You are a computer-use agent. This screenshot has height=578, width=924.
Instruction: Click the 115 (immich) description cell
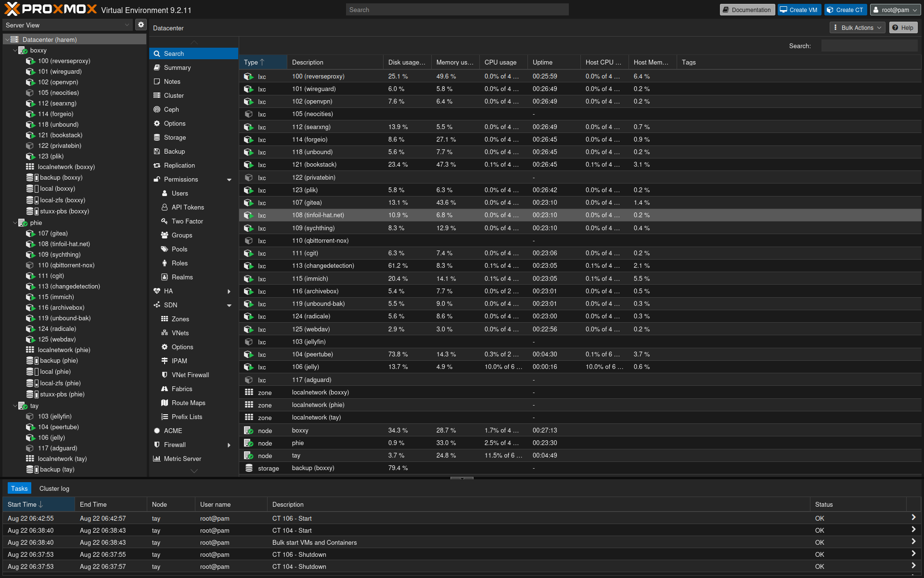click(x=335, y=279)
